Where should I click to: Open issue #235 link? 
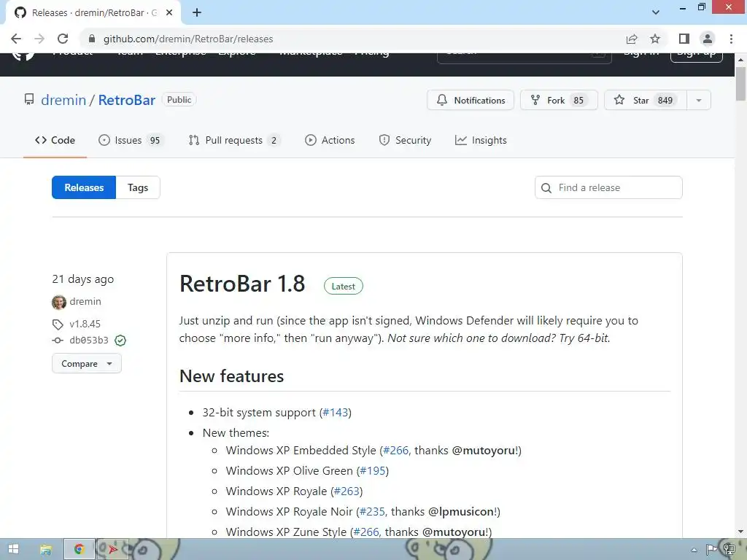coord(373,512)
